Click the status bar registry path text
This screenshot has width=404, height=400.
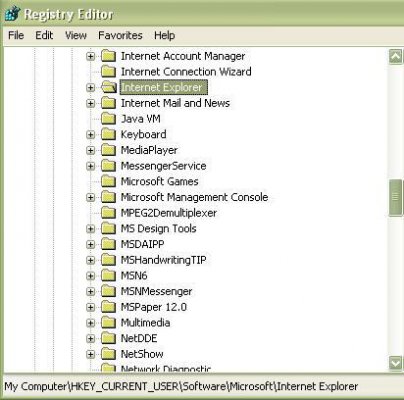click(181, 386)
